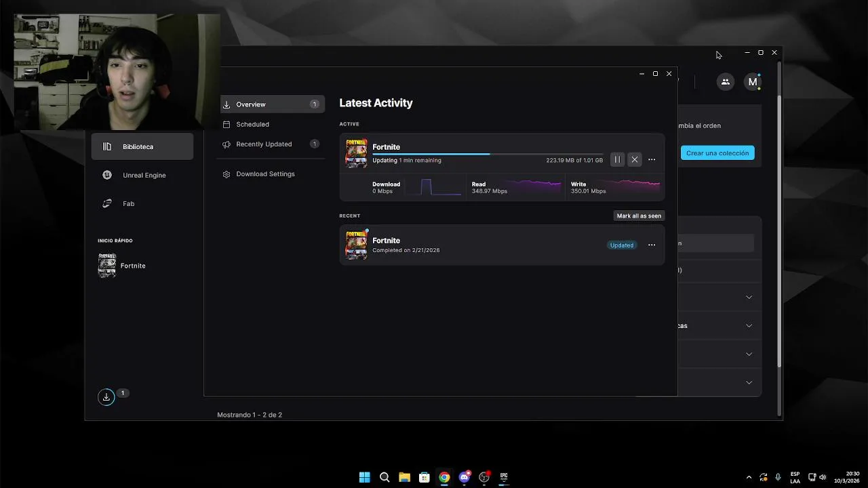Switch to Google Chrome in the taskbar
Image resolution: width=868 pixels, height=488 pixels.
click(444, 477)
